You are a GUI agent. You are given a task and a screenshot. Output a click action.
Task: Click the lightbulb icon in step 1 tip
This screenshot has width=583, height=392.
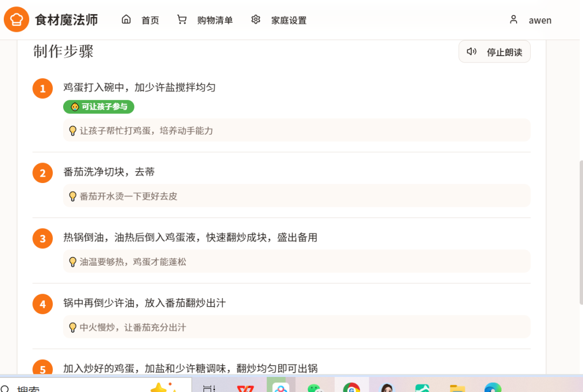73,131
